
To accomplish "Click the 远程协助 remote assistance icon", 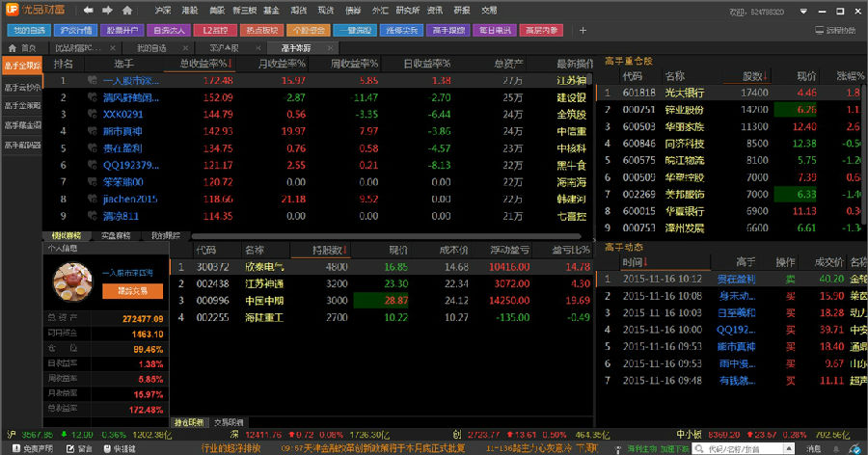I will point(820,30).
